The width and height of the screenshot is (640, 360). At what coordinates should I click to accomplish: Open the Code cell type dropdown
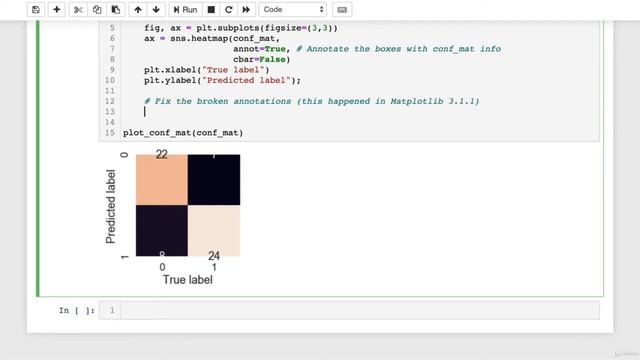click(293, 9)
